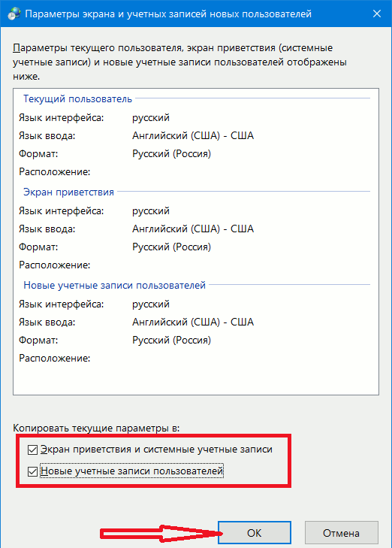
Task: Toggle the Экран приветствия и системные учетные записи checkbox
Action: point(32,450)
